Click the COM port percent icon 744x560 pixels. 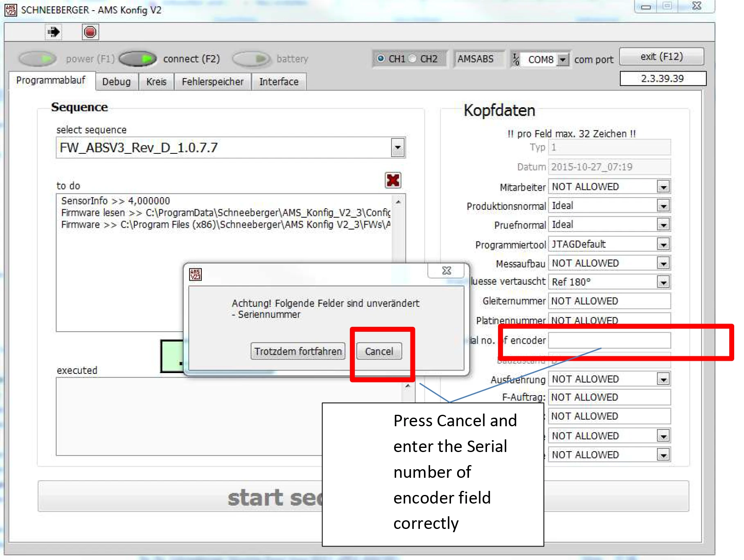click(516, 59)
